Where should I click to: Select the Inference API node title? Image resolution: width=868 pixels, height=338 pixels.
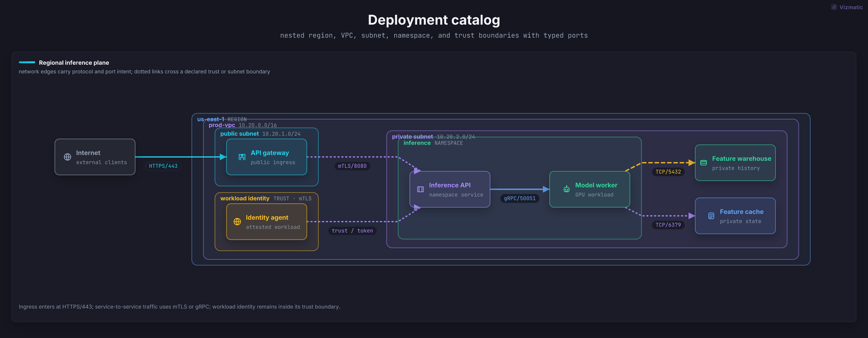[x=449, y=185]
